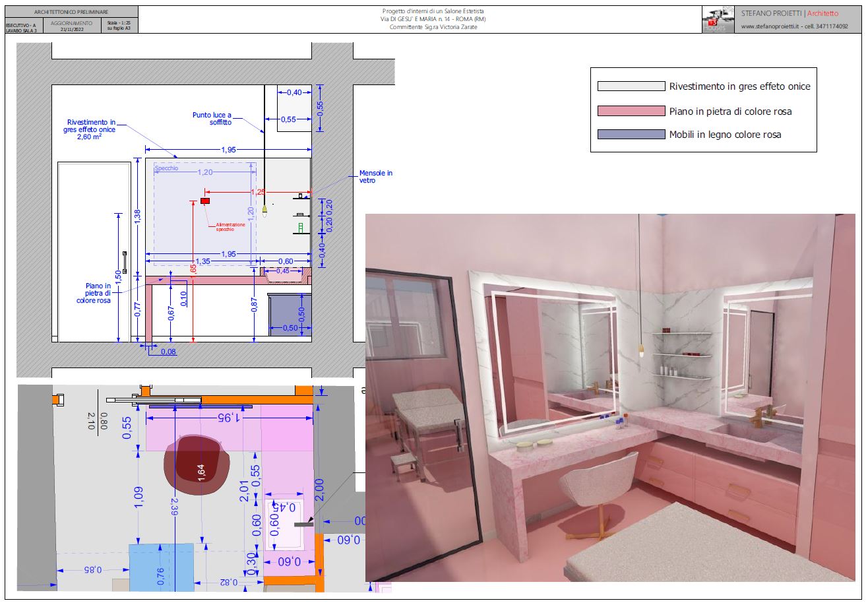This screenshot has height=607, width=868.
Task: Select the AGGIORNAMENTO date cell
Action: (72, 26)
